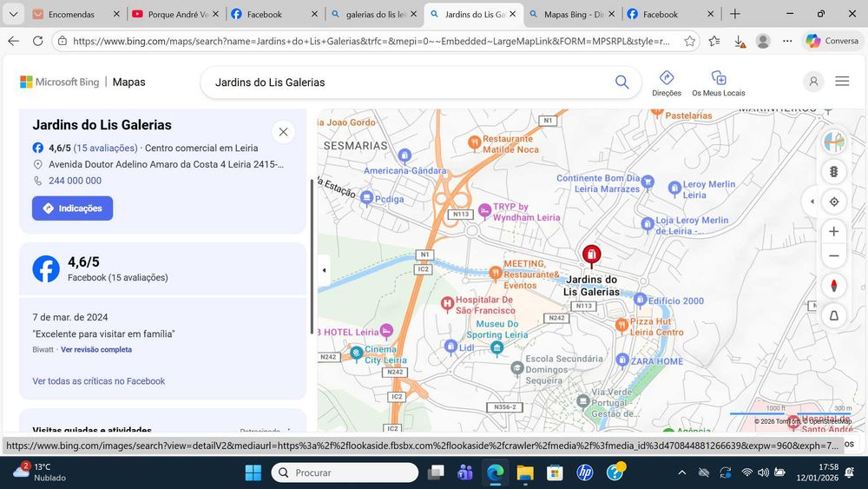
Task: Open Os Meus Locais saved places
Action: 718,83
